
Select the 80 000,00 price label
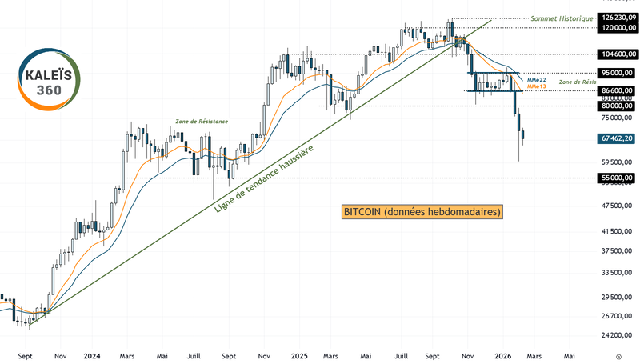[x=617, y=106]
